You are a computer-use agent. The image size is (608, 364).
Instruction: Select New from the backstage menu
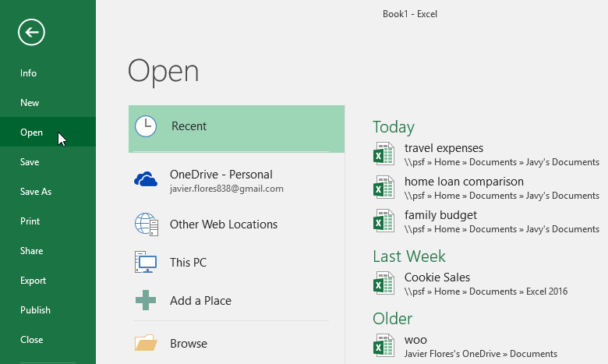point(30,103)
